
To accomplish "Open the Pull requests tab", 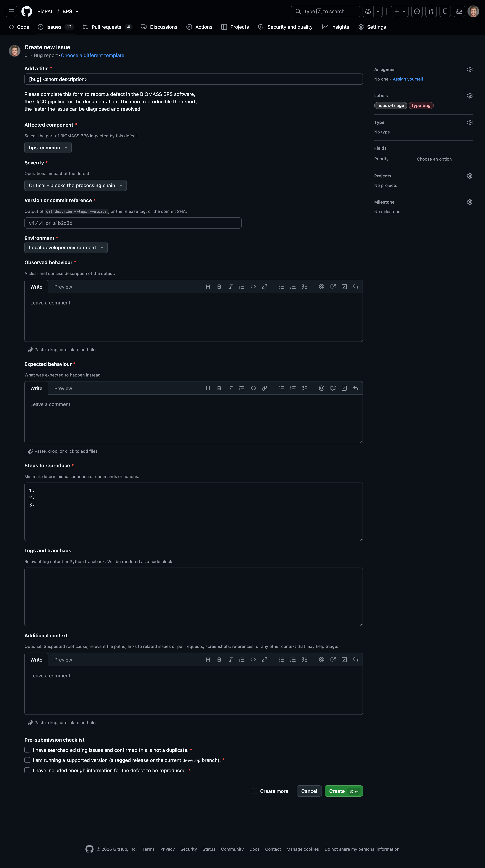I will [107, 27].
